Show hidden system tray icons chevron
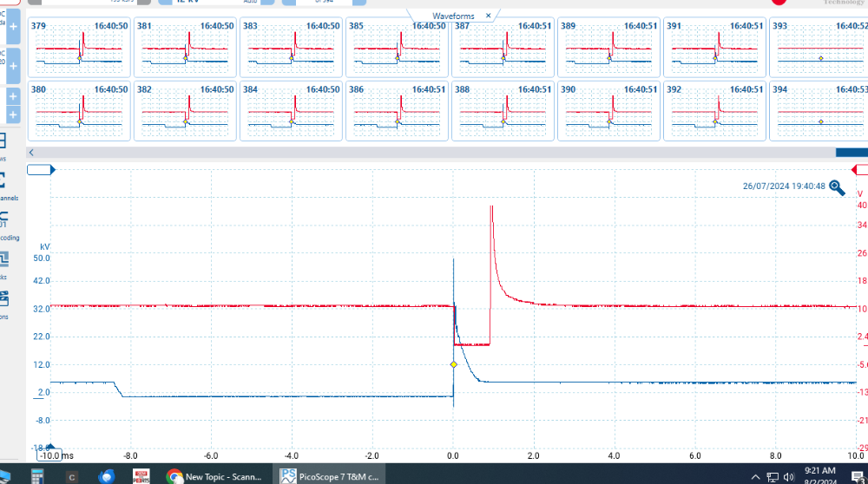This screenshot has width=868, height=484. [x=756, y=476]
